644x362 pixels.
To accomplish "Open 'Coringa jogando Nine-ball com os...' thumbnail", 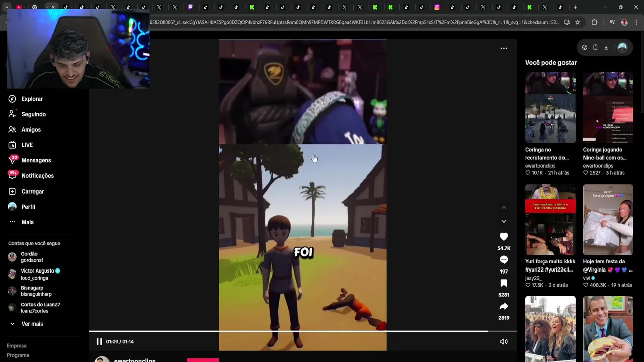I will coord(608,108).
